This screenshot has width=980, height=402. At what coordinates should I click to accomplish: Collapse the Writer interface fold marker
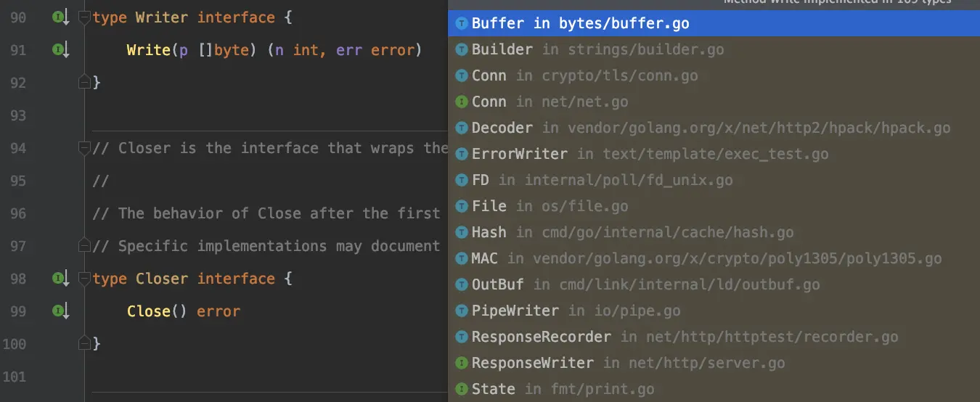click(x=84, y=17)
